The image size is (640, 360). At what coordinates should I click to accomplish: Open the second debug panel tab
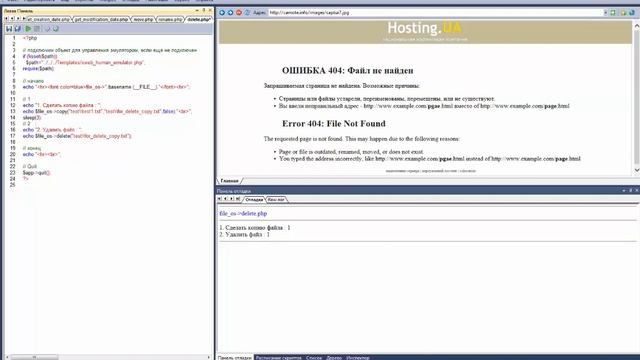click(276, 200)
